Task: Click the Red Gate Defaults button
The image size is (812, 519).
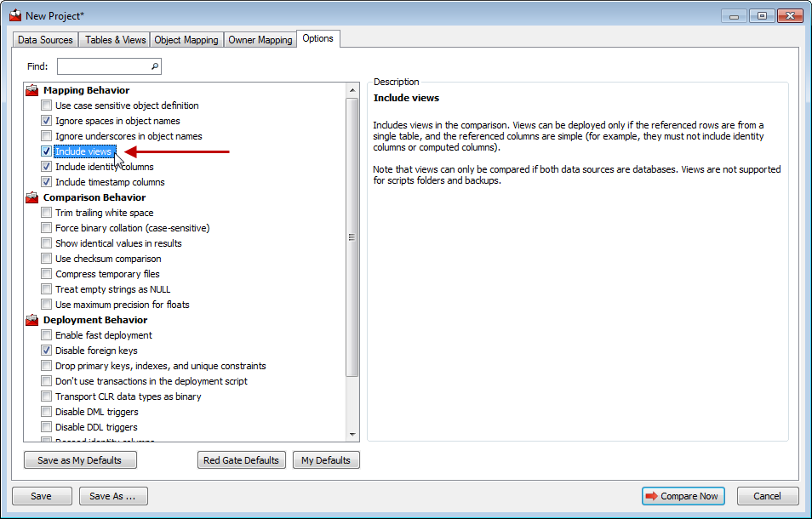Action: tap(241, 460)
